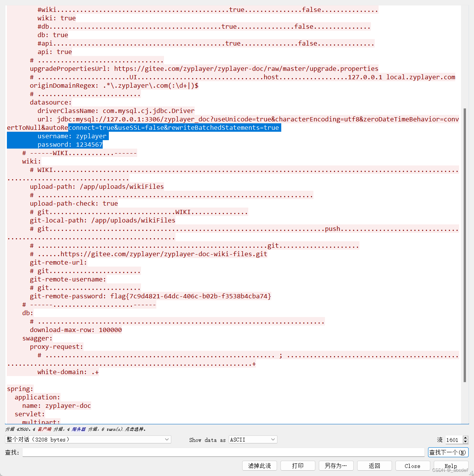Click the 'wiki: true' line

[x=57, y=18]
